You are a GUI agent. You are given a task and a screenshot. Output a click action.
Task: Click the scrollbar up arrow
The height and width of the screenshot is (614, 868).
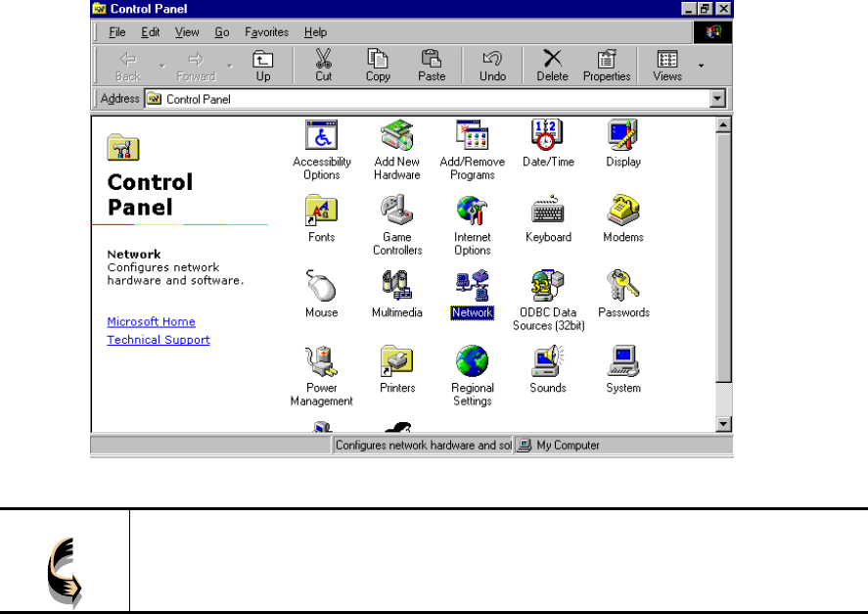pos(723,124)
